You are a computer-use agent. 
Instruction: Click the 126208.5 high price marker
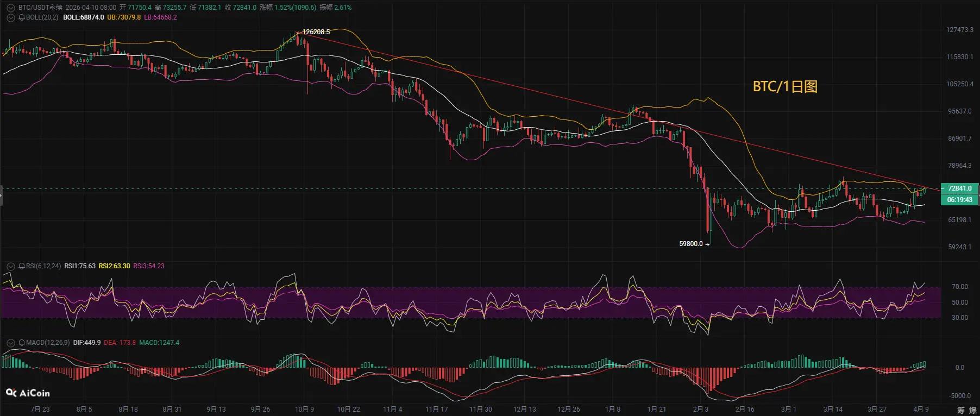(316, 32)
